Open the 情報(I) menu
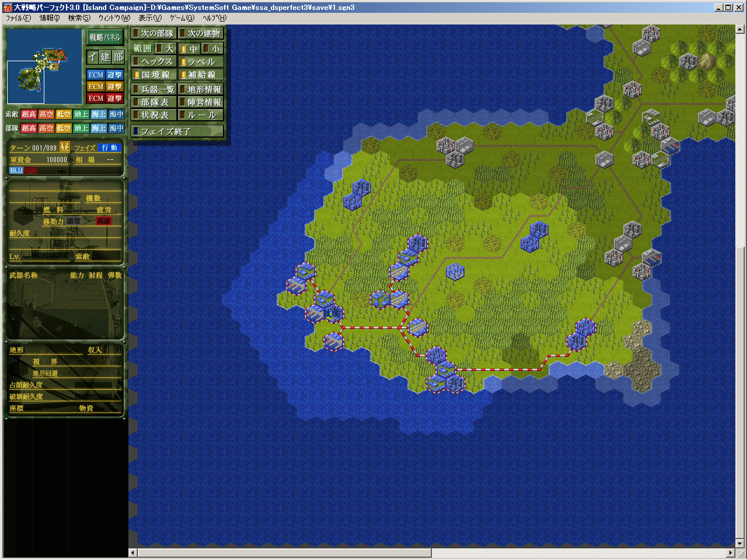This screenshot has width=747, height=560. (x=50, y=18)
